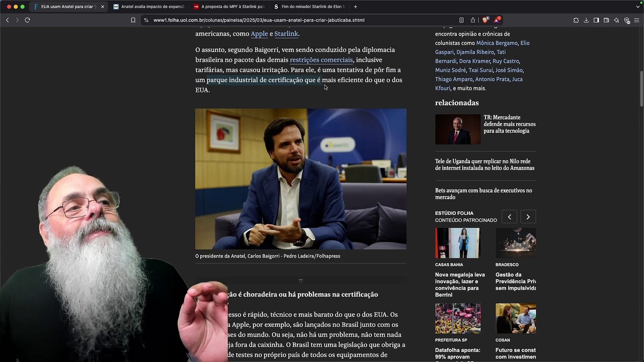Close the EUA usam Anatel tab
This screenshot has width=644, height=362.
103,7
